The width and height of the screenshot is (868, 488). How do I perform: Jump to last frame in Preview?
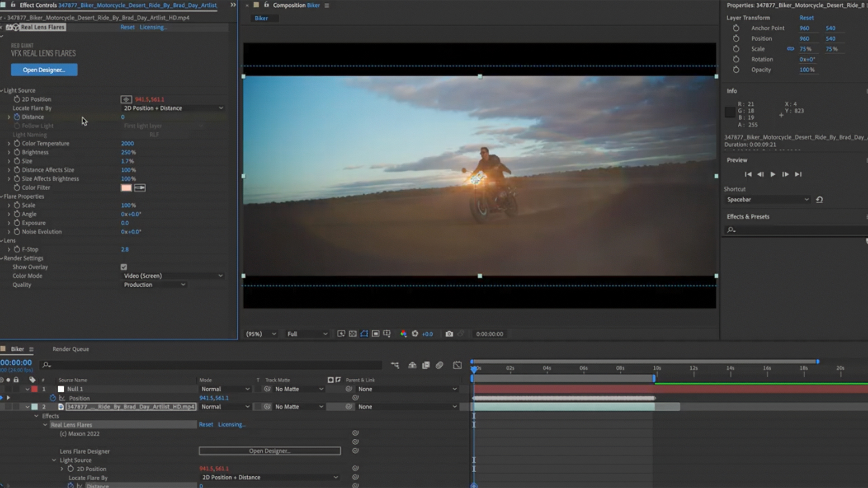[x=798, y=174]
